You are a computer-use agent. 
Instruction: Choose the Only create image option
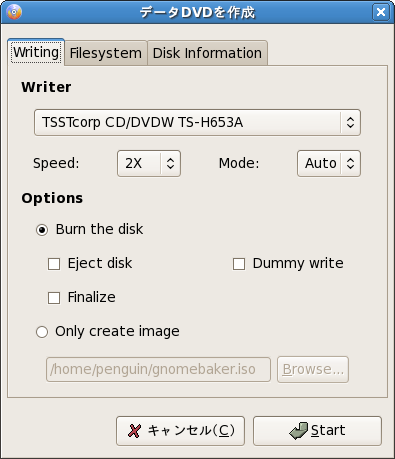click(x=42, y=332)
